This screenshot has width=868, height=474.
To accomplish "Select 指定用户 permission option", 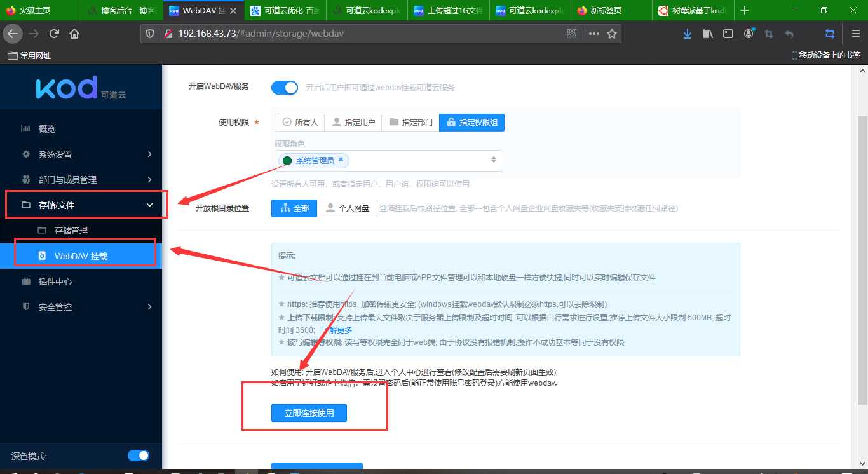I will (x=353, y=122).
